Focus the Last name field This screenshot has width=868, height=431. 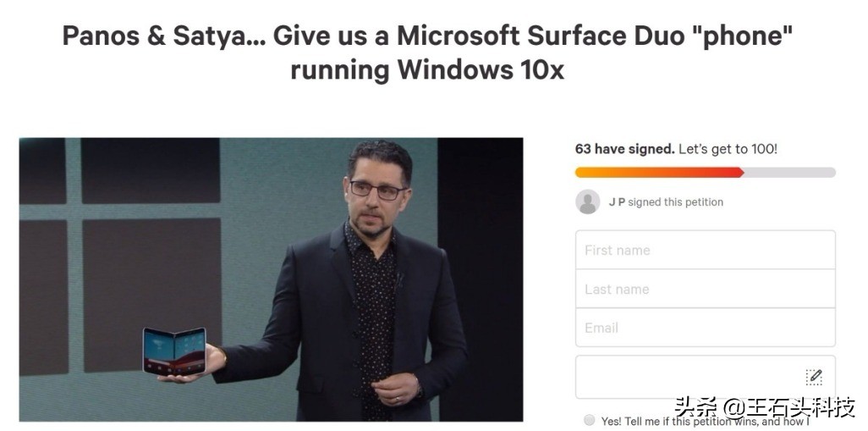point(706,289)
